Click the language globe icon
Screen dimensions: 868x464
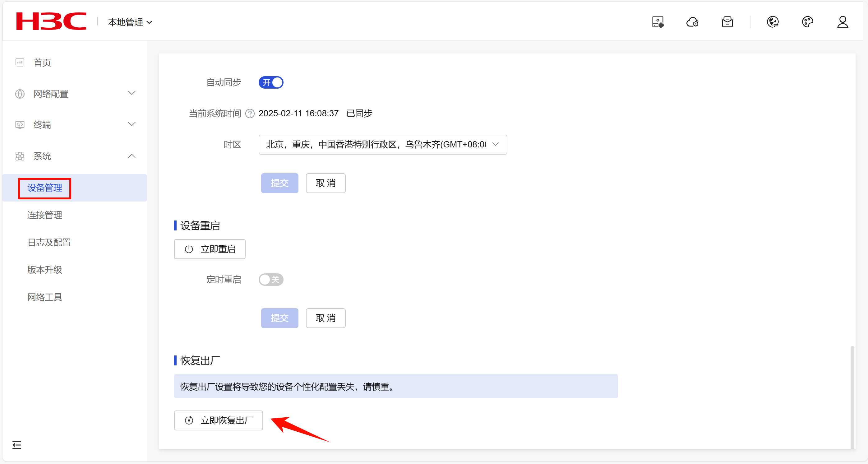coord(773,22)
